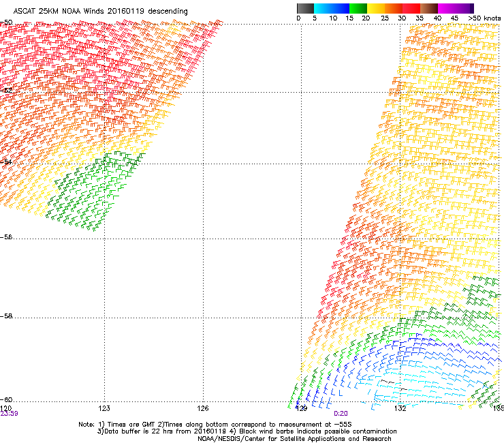
Task: Click the '132' longitude label
Action: tap(400, 408)
